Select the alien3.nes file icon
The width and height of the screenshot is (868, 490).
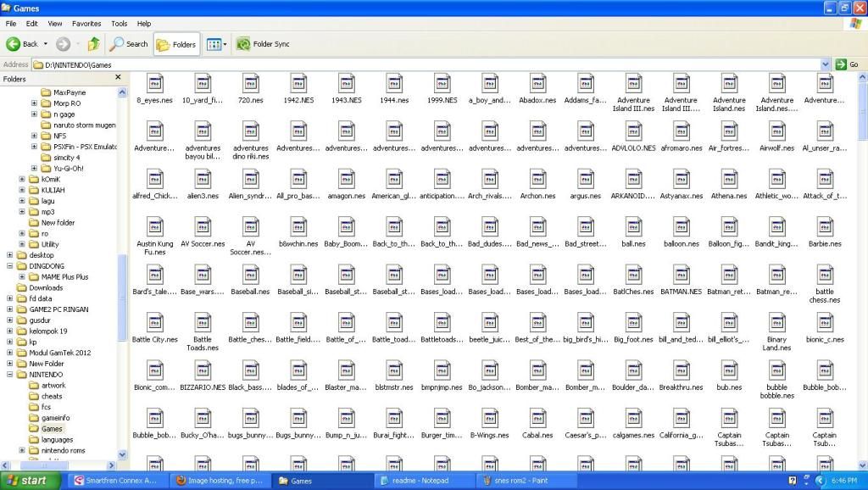point(203,180)
